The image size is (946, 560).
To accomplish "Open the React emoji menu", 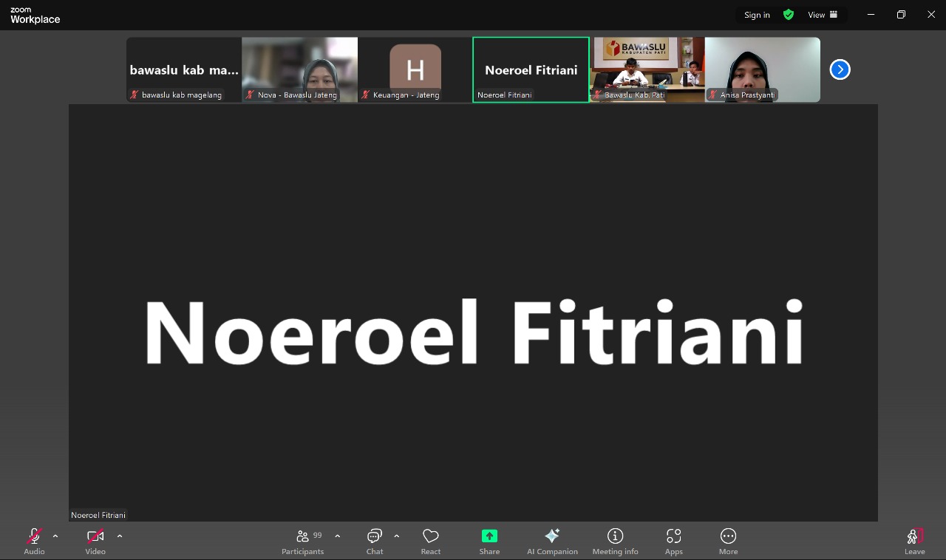I will click(431, 540).
